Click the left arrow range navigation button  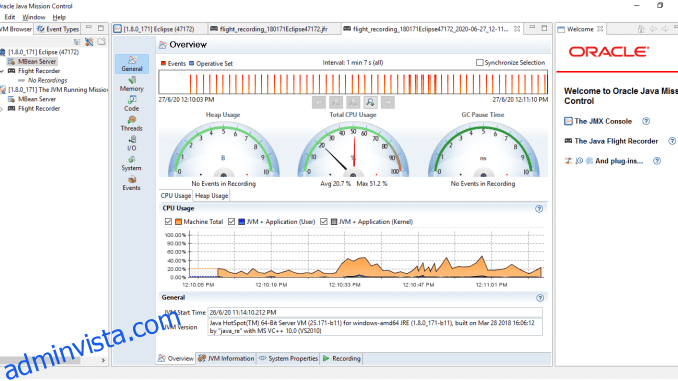[319, 102]
